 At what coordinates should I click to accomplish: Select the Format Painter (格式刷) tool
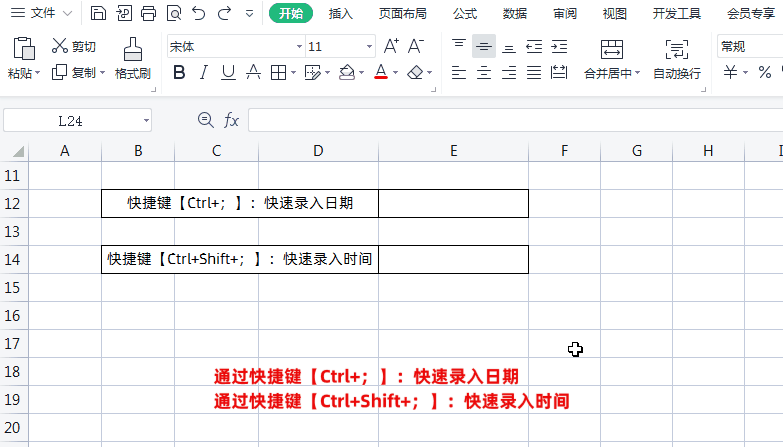[x=133, y=58]
